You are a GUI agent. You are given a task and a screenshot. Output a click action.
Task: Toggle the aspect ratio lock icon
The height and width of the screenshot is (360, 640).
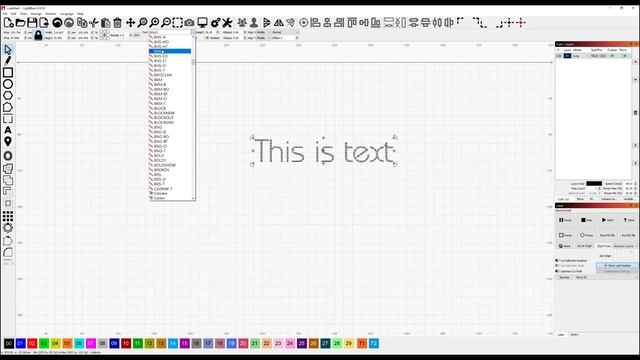[38, 35]
